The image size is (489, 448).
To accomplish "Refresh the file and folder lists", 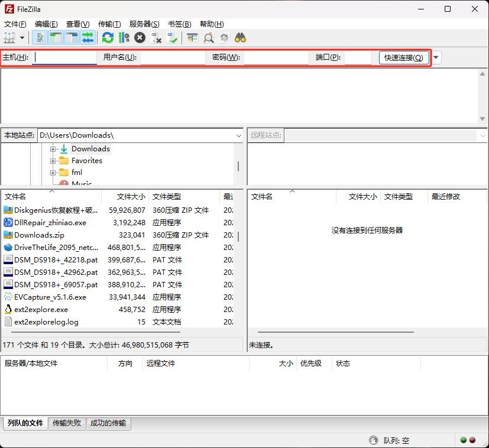I will (108, 38).
